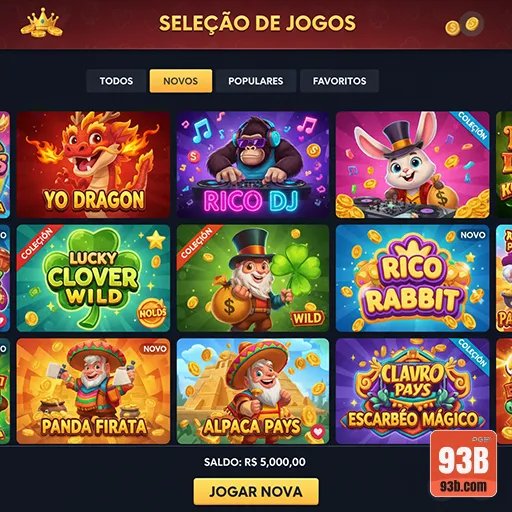Open the DJ rabbit game with top hat
Image resolution: width=512 pixels, height=512 pixels.
(413, 165)
